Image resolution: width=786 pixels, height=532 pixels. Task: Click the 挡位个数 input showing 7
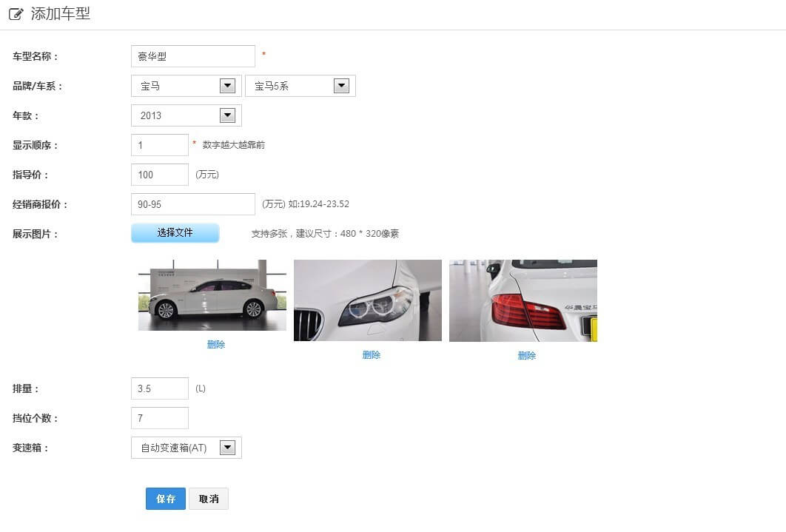(160, 418)
